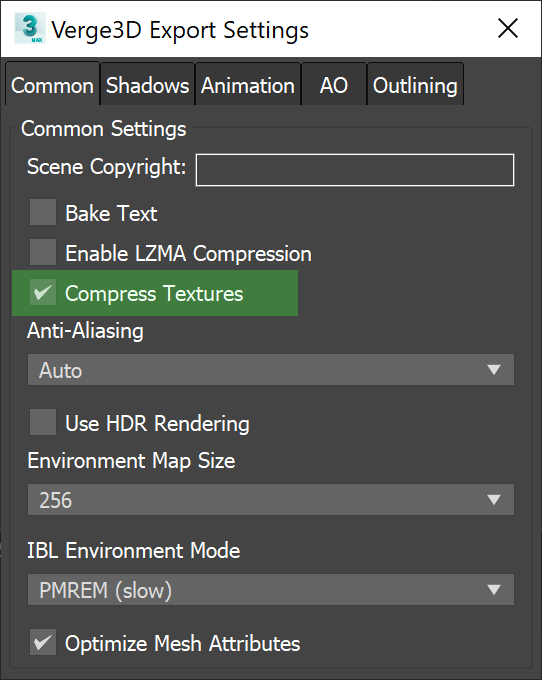Enable LZMA Compression checkbox

[43, 252]
